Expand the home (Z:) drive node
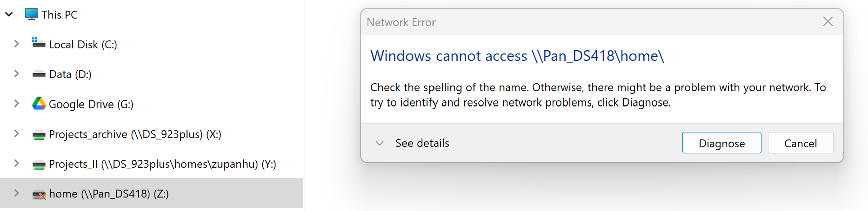 (16, 193)
